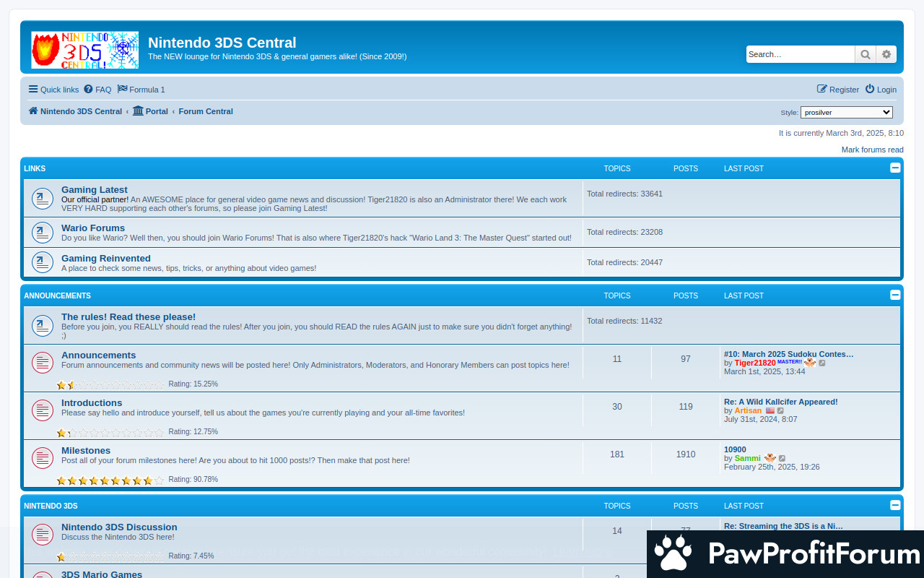
Task: Open Re: Streaming the 3DS last post
Action: [783, 526]
